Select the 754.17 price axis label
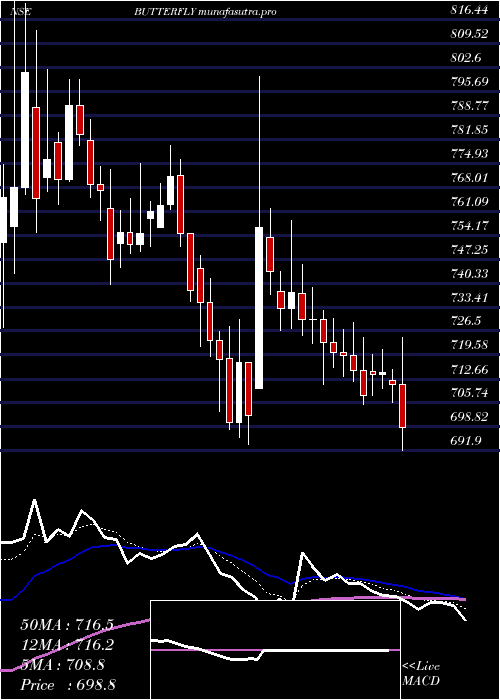The image size is (500, 700). pos(469,225)
